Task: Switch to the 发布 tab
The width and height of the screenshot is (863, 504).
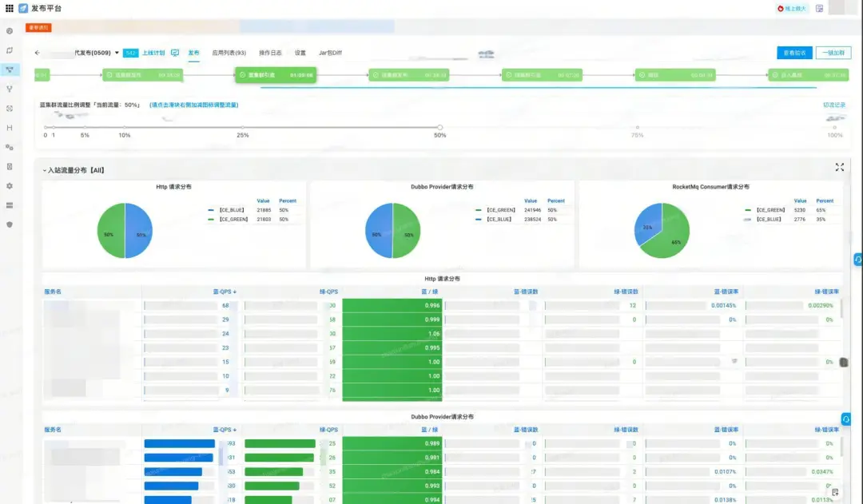Action: tap(193, 53)
